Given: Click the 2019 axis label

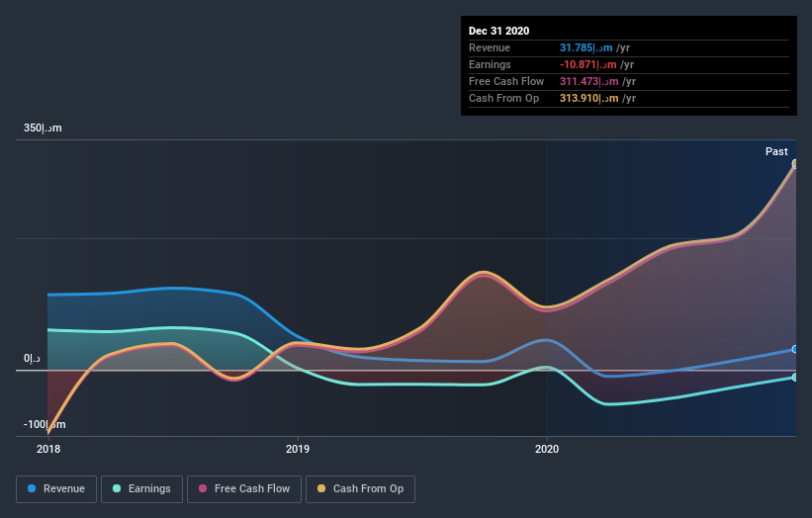Looking at the screenshot, I should click(x=298, y=449).
